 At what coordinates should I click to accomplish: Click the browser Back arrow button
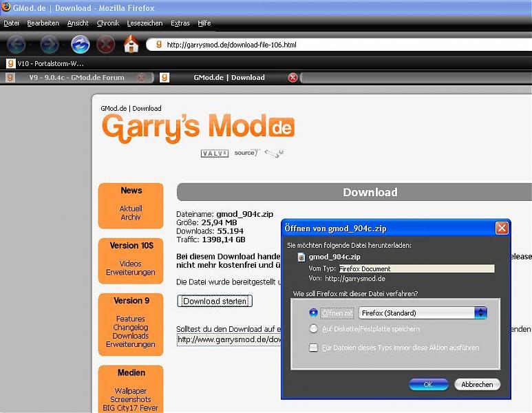(16, 45)
